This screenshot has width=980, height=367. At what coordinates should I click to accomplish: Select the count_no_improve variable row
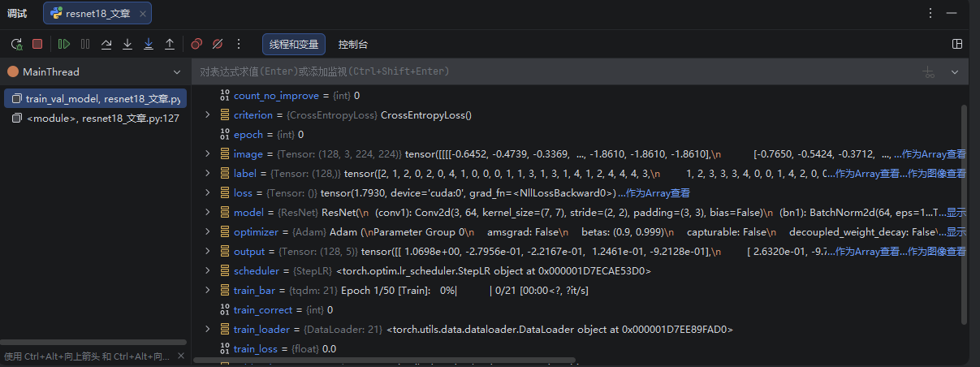point(576,96)
